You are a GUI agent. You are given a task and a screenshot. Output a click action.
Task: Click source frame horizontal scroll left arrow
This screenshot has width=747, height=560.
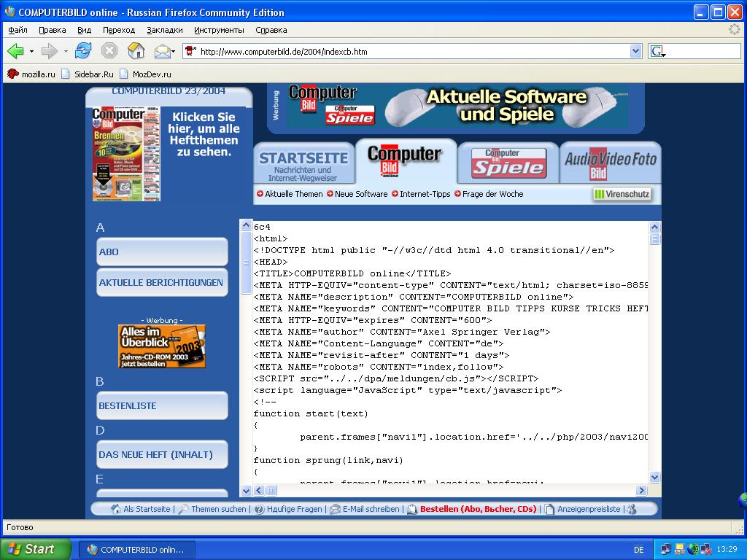click(x=259, y=490)
